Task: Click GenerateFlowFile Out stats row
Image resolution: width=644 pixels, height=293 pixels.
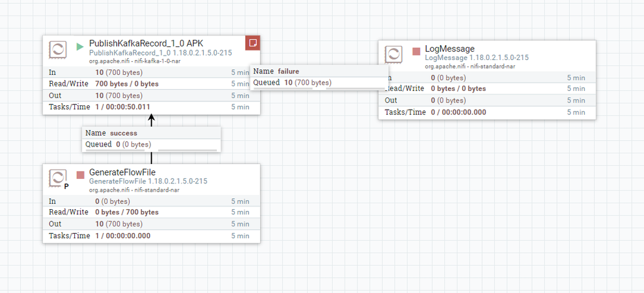Action: 151,225
